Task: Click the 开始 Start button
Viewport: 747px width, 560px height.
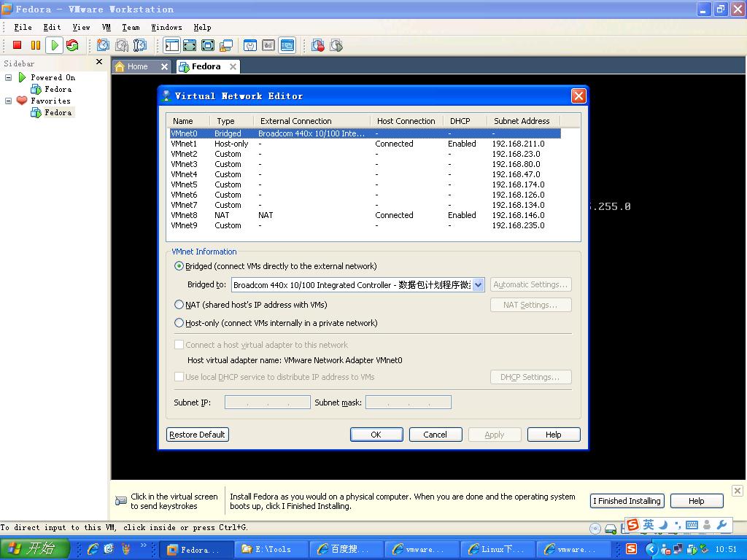Action: (34, 549)
